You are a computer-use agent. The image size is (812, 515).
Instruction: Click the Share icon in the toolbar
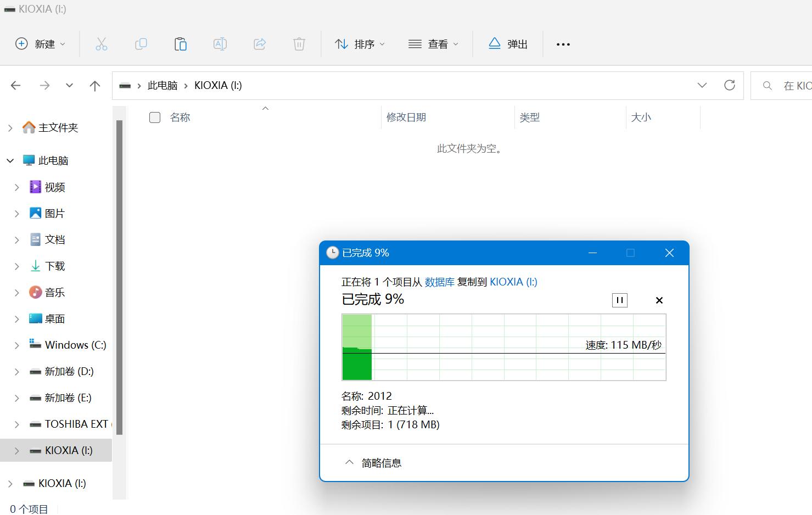click(x=260, y=44)
